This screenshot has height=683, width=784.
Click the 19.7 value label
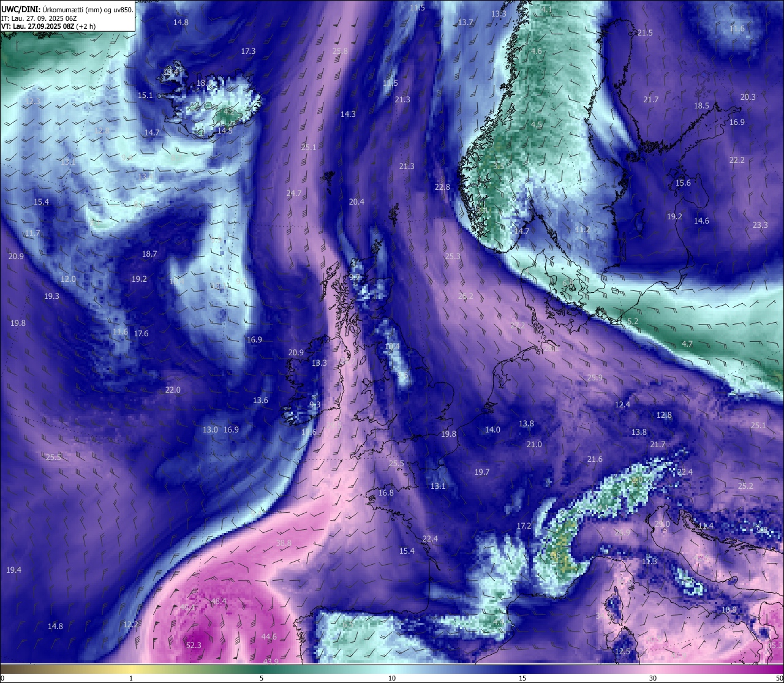tap(482, 472)
